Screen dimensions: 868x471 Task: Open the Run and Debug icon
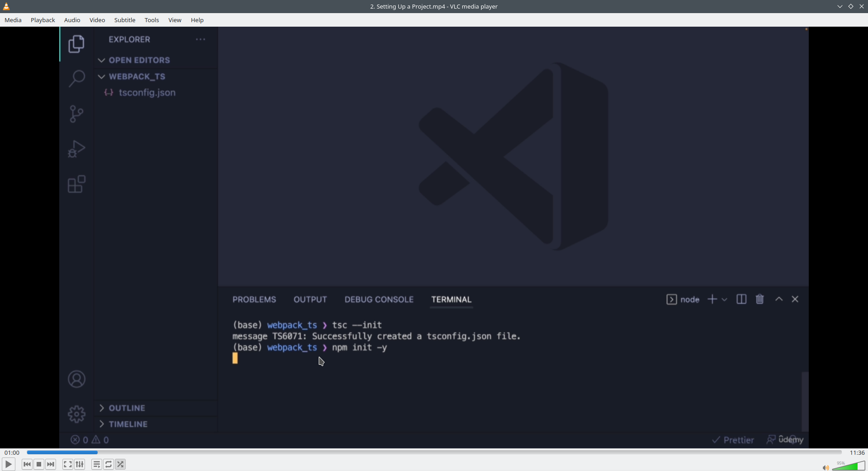coord(76,149)
